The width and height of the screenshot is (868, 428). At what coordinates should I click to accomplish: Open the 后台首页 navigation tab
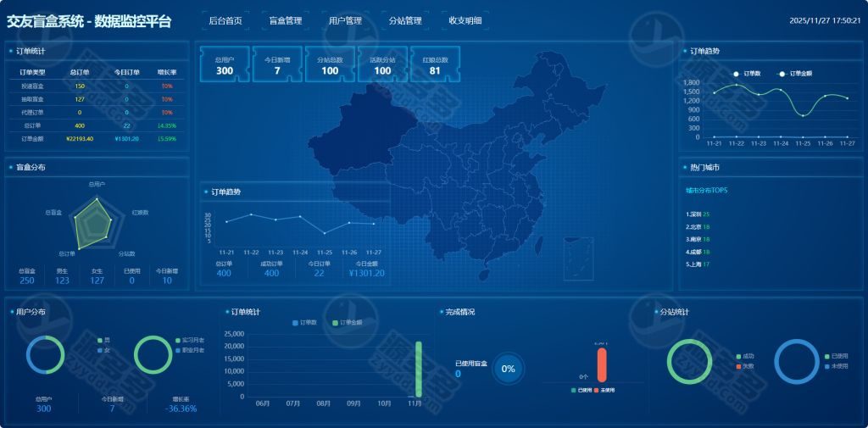tap(225, 20)
